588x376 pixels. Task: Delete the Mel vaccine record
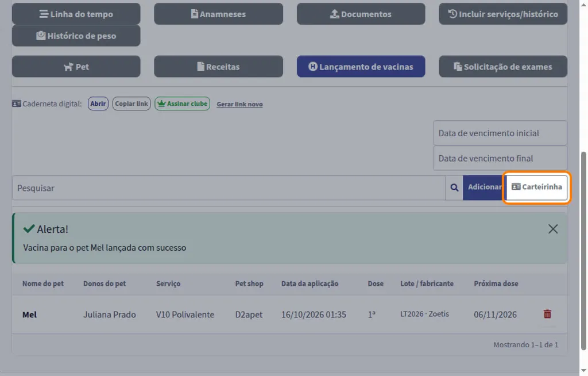pyautogui.click(x=547, y=314)
